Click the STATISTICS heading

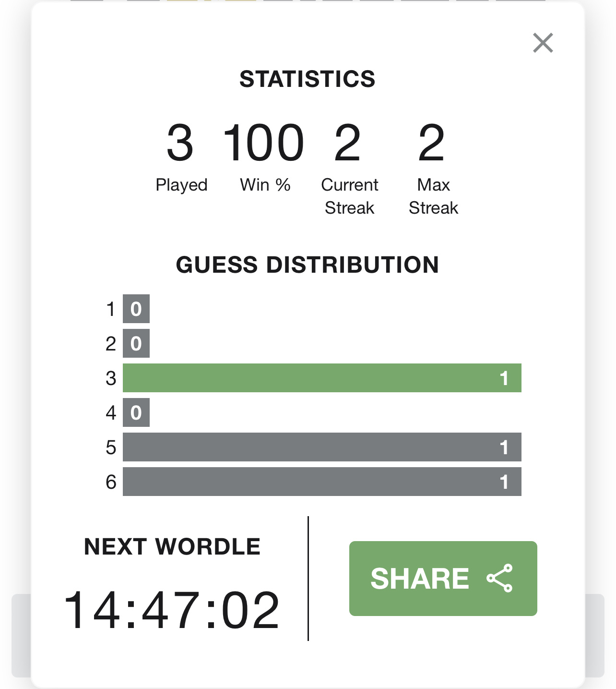pyautogui.click(x=308, y=79)
